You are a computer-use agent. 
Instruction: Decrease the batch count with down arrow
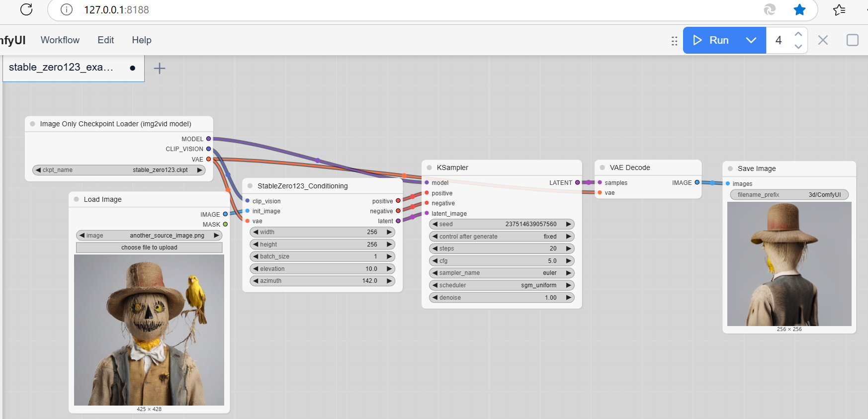(x=798, y=47)
